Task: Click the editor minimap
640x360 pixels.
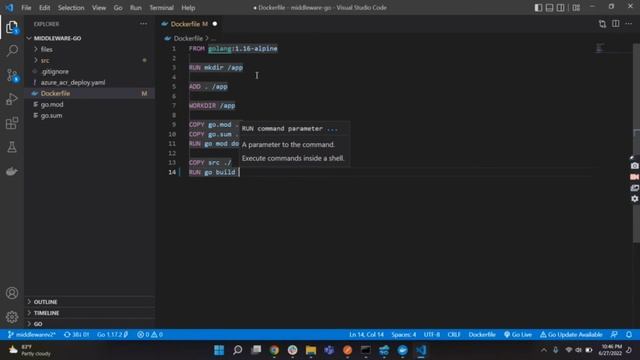Action: click(600, 48)
